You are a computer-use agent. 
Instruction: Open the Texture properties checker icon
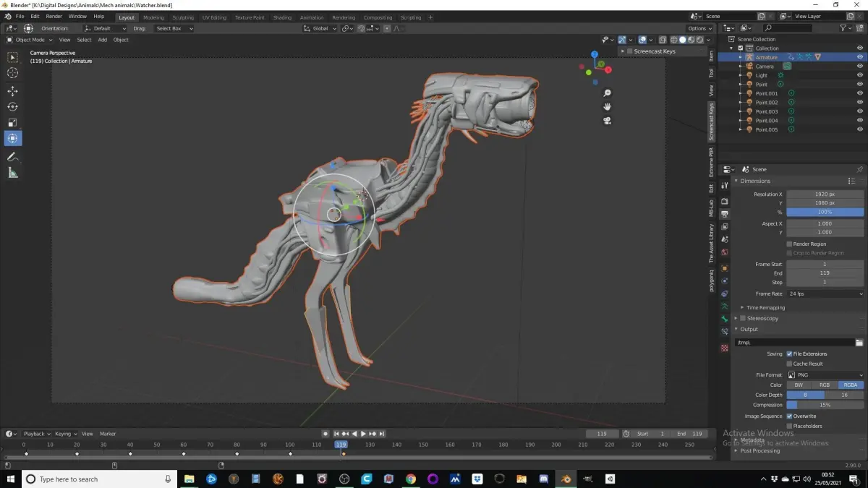(724, 348)
